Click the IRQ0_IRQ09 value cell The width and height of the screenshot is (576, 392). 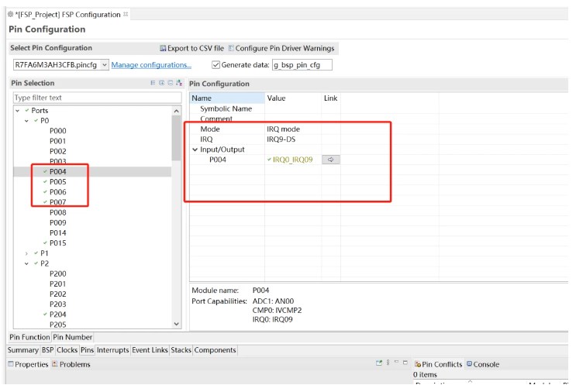click(293, 160)
